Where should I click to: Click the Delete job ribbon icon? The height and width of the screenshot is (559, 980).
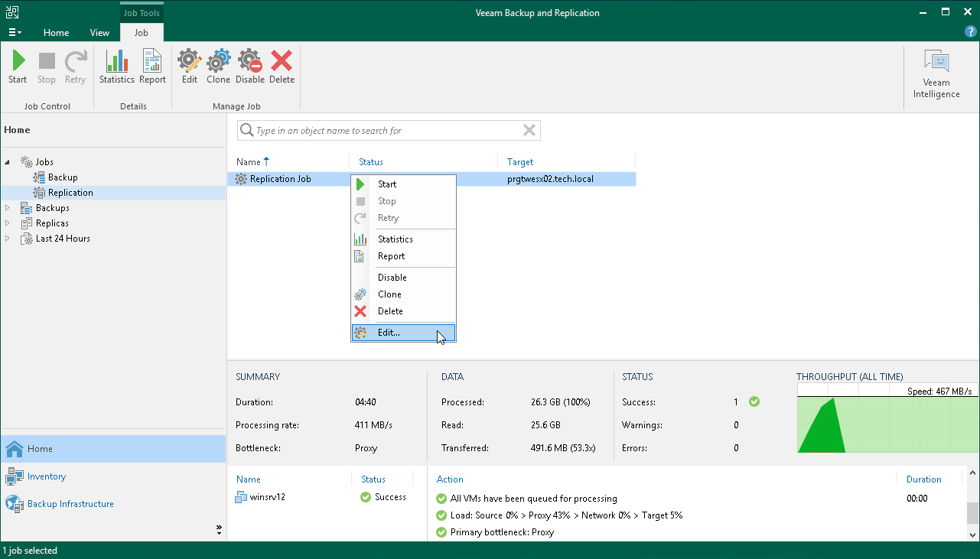(x=282, y=67)
